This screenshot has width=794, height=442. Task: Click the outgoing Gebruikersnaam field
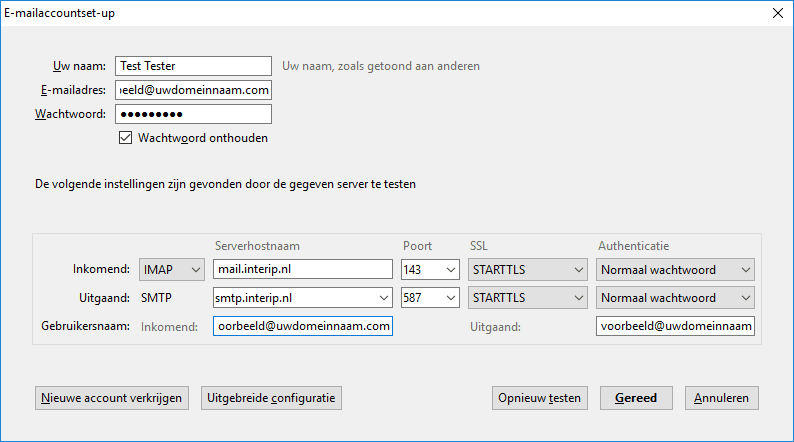(675, 326)
